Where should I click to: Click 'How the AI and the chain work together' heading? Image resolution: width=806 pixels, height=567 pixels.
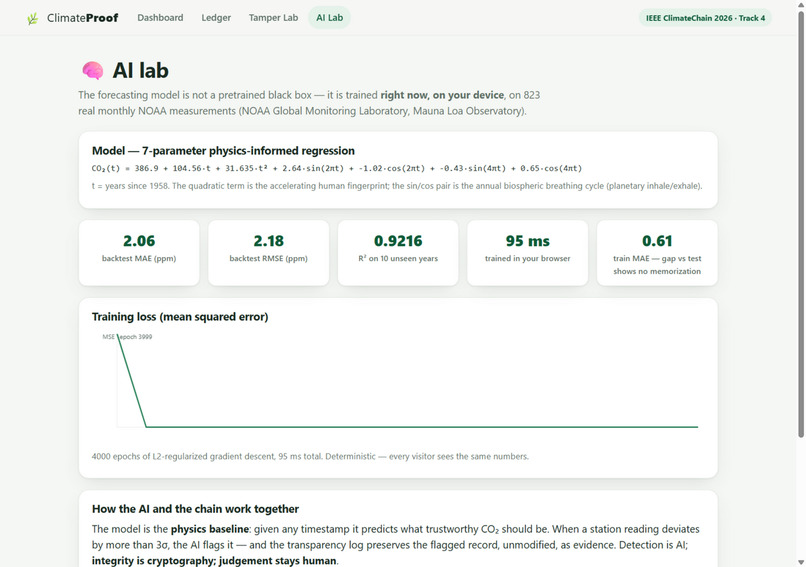tap(195, 509)
